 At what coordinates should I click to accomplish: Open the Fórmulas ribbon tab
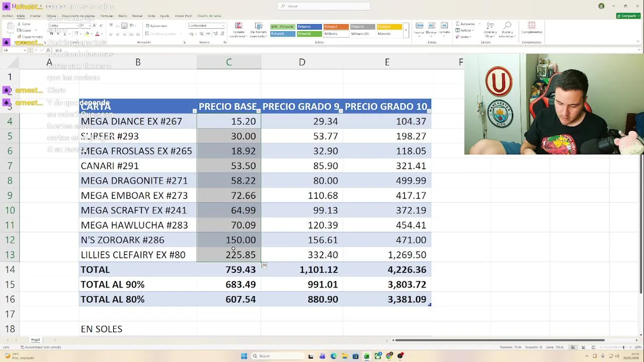coord(107,16)
